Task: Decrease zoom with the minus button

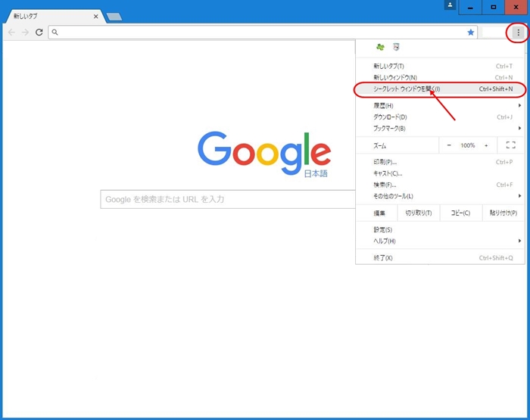Action: coord(449,145)
